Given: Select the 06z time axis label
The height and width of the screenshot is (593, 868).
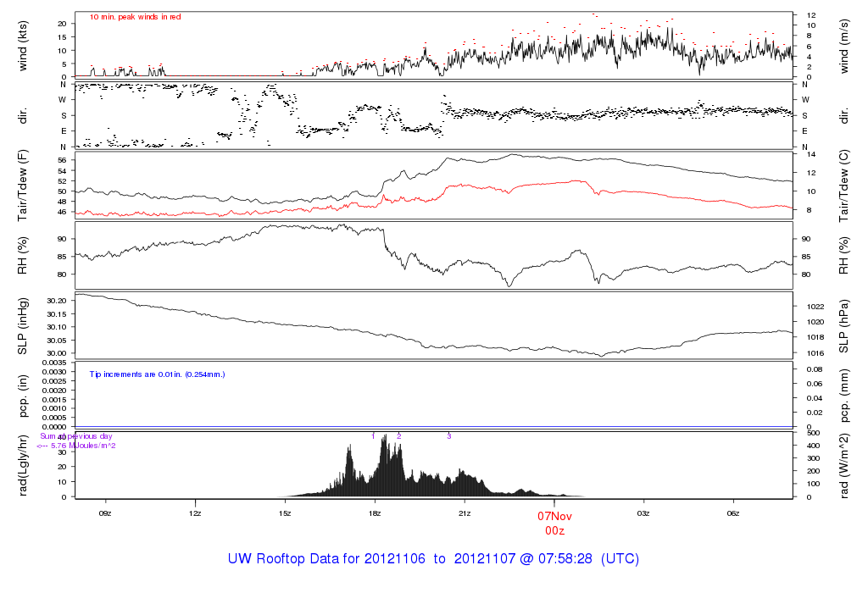Looking at the screenshot, I should click(x=733, y=513).
